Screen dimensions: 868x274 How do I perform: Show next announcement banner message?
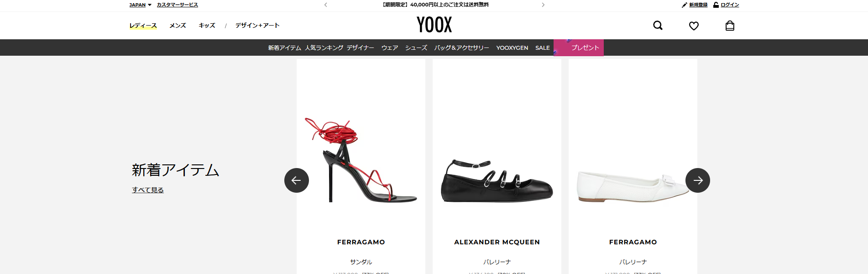click(543, 5)
